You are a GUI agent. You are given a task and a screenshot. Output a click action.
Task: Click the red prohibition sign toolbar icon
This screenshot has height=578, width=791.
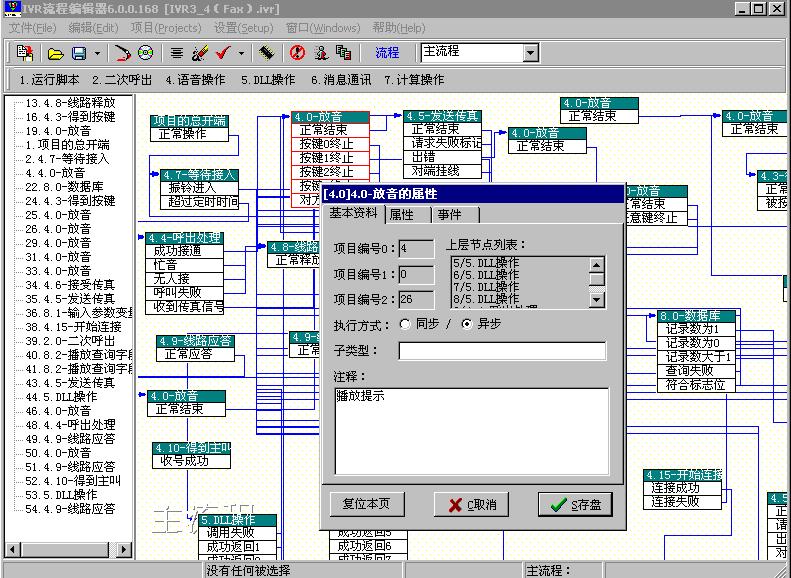point(298,52)
